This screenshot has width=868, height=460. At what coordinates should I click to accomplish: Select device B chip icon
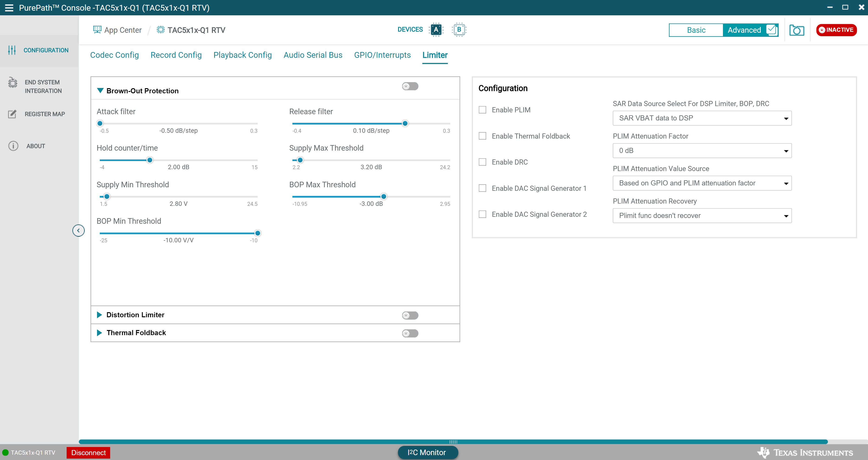[x=459, y=30]
